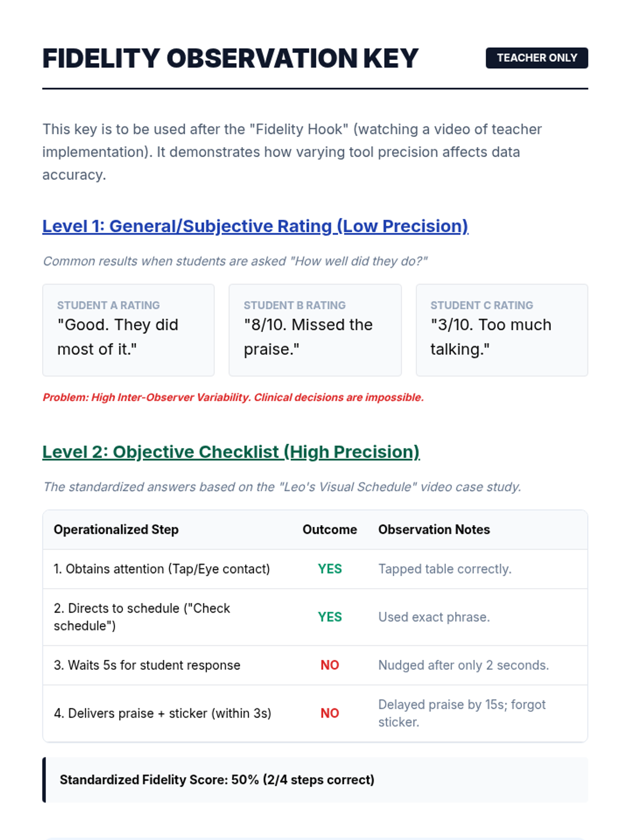Click the Standardized Fidelity Score summary box
This screenshot has height=840, width=630.
[315, 780]
